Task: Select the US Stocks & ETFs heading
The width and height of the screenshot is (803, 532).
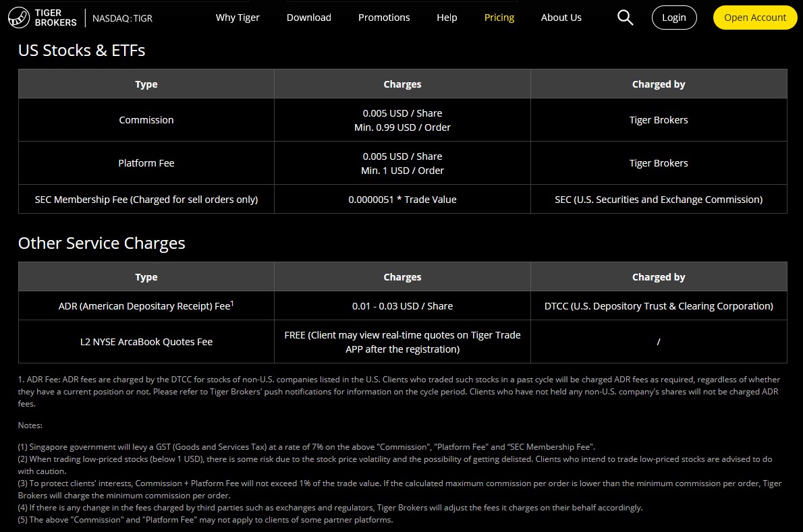Action: (x=82, y=50)
